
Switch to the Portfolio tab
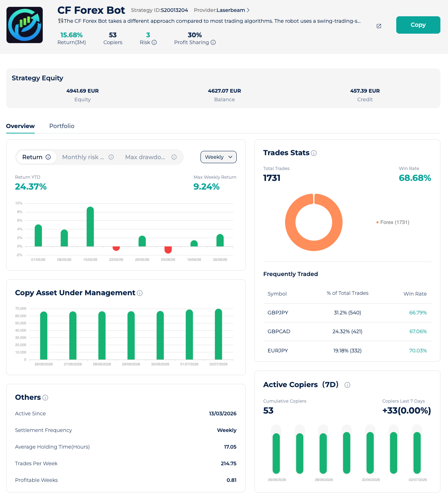pyautogui.click(x=62, y=126)
